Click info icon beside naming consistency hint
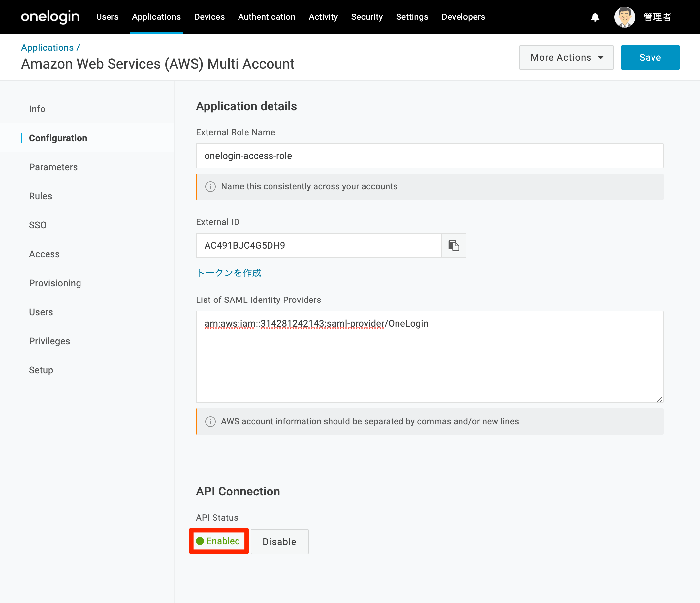Viewport: 700px width, 603px height. click(x=210, y=186)
